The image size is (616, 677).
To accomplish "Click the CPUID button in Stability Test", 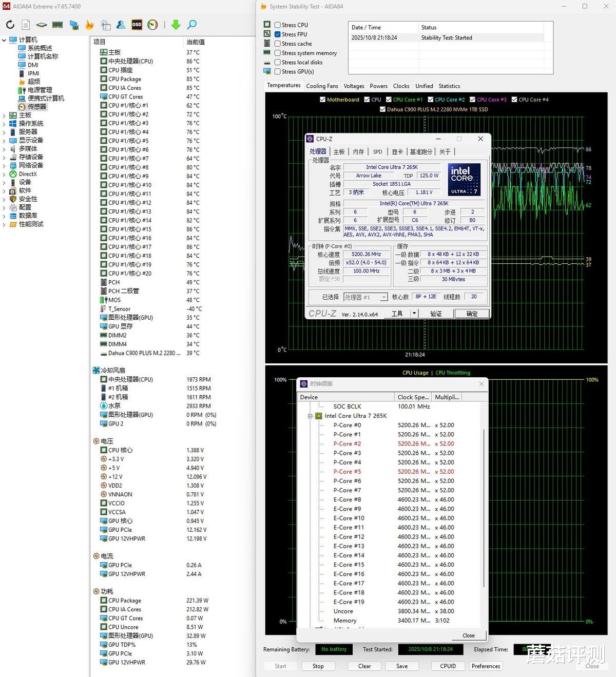I will [x=448, y=666].
